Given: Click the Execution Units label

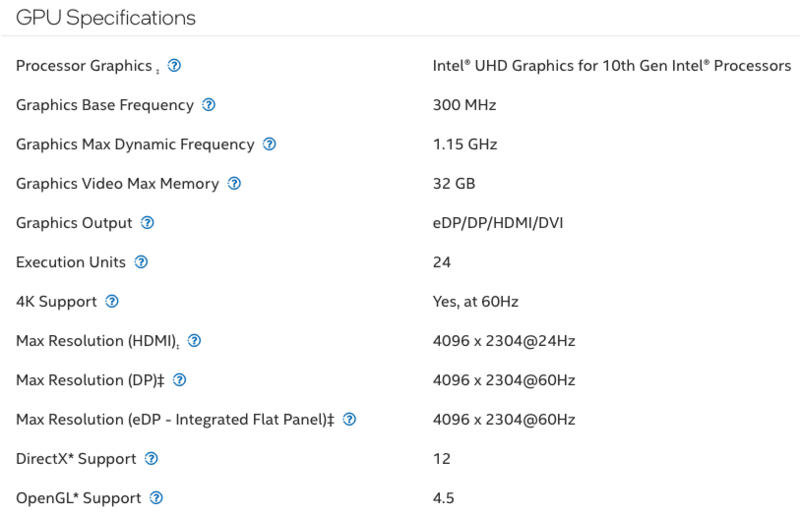Looking at the screenshot, I should click(71, 262).
